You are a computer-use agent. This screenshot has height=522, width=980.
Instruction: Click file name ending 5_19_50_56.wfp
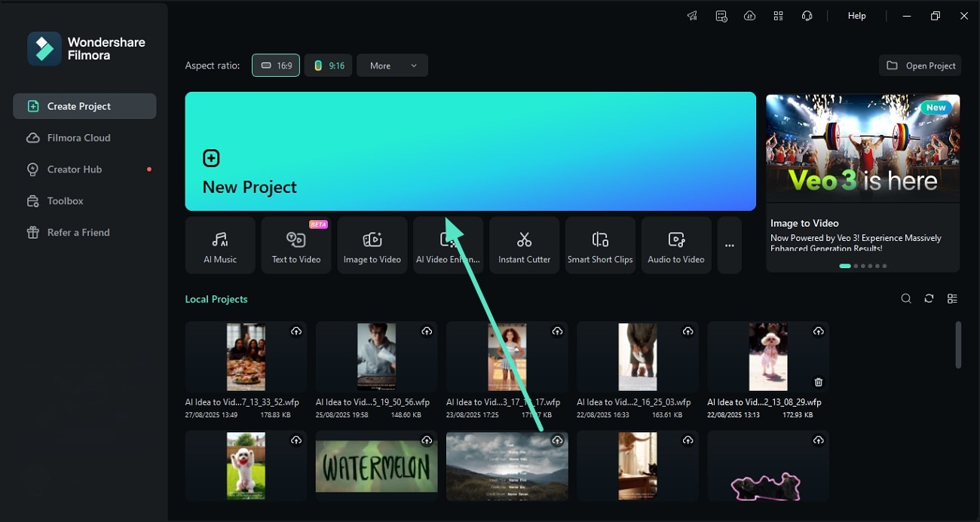tap(372, 402)
